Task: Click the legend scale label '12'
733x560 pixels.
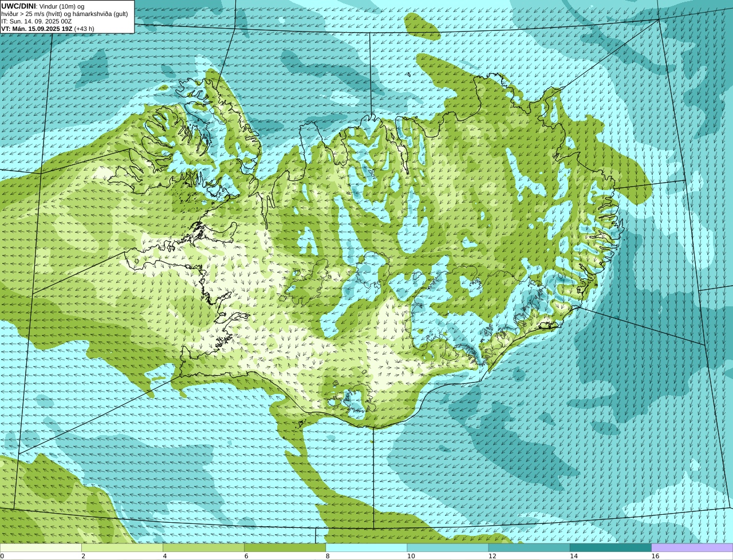Action: coord(492,556)
